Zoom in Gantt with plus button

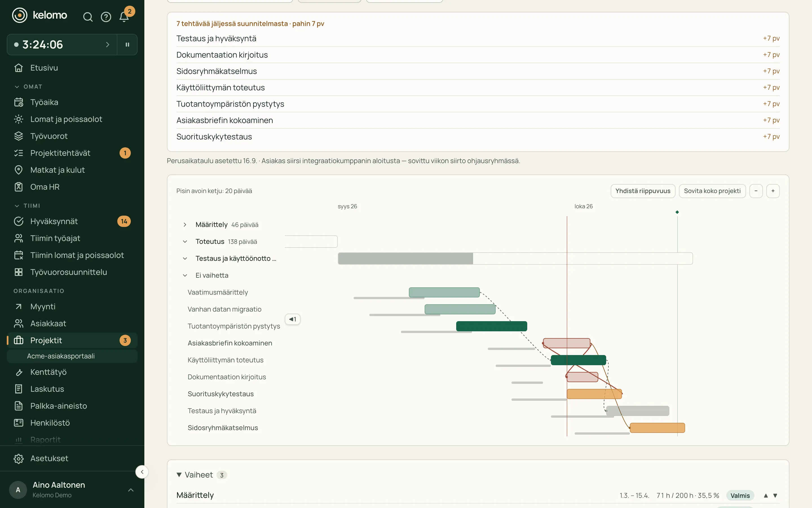(x=773, y=191)
